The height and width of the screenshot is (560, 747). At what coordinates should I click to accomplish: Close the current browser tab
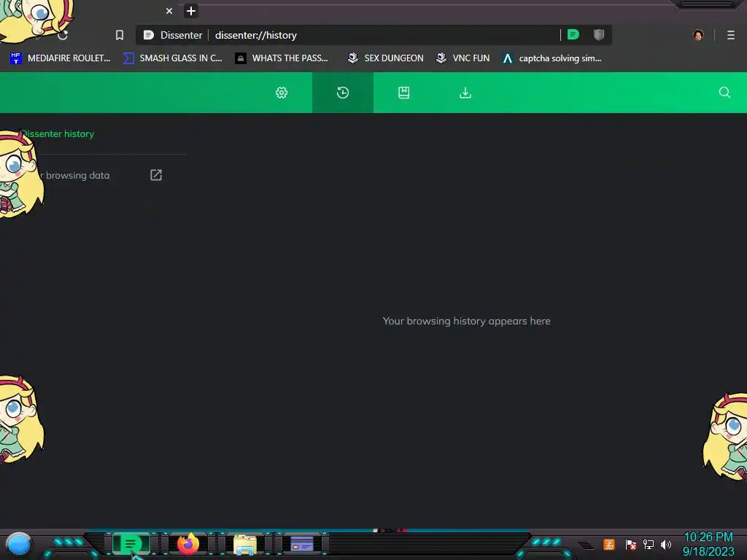pos(169,11)
